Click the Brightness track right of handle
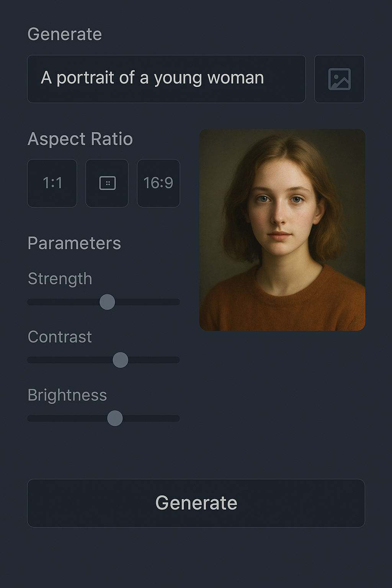Image resolution: width=392 pixels, height=588 pixels. pos(151,418)
